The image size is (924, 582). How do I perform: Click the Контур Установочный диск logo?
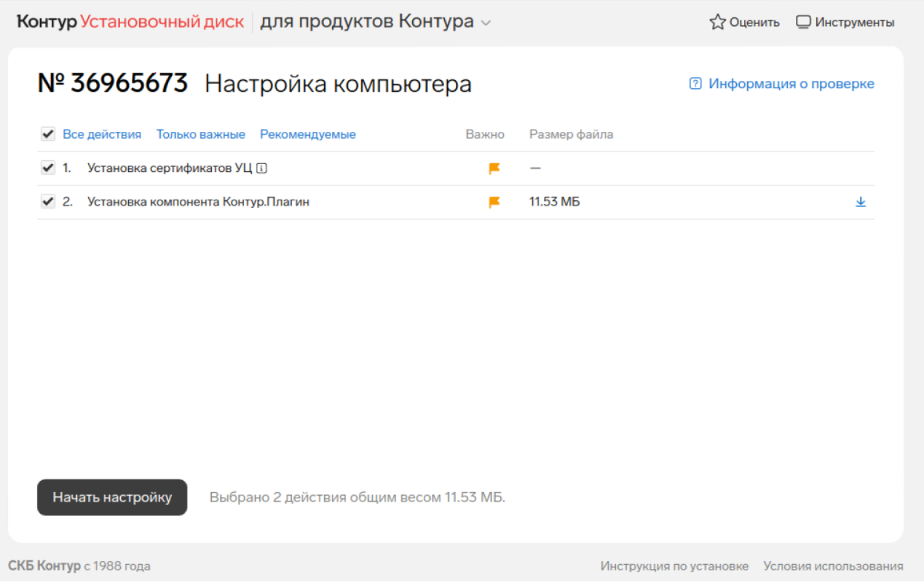click(129, 21)
